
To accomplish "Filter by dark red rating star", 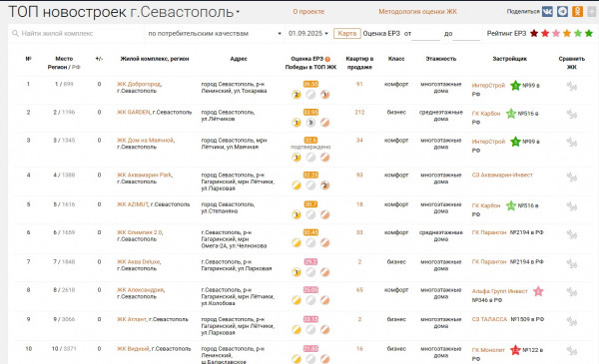I will pyautogui.click(x=534, y=34).
